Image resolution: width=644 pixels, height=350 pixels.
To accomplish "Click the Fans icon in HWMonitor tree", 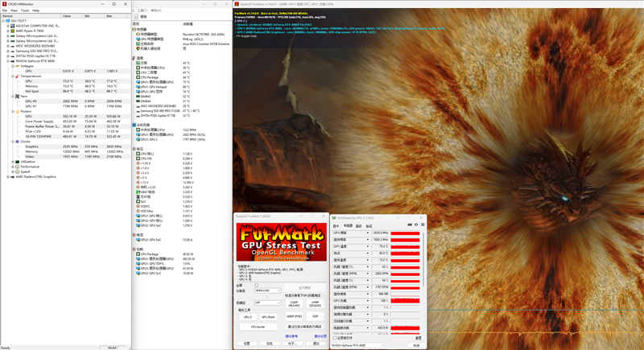I will coord(17,96).
